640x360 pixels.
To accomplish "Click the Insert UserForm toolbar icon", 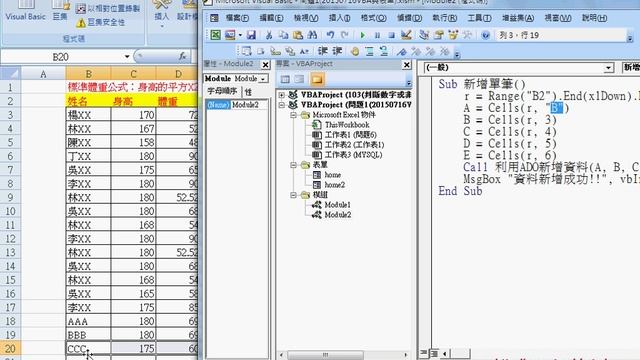I will (x=230, y=35).
